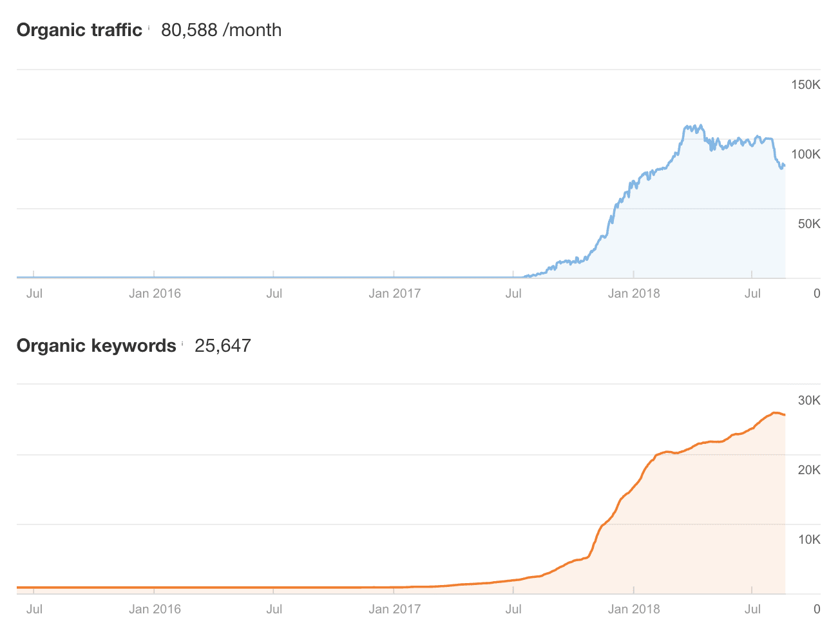The height and width of the screenshot is (643, 840).
Task: Select Jan 2016 on the traffic chart axis
Action: (x=155, y=294)
